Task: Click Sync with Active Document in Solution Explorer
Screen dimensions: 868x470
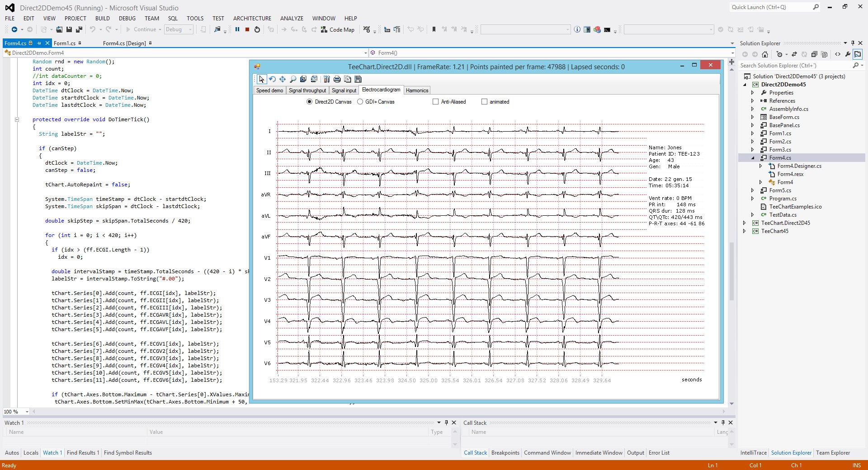Action: click(x=794, y=54)
